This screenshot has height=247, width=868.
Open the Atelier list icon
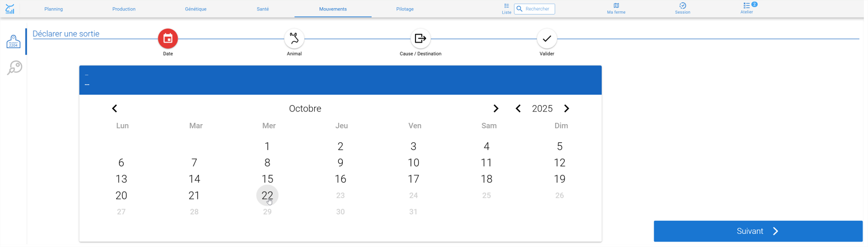click(746, 5)
